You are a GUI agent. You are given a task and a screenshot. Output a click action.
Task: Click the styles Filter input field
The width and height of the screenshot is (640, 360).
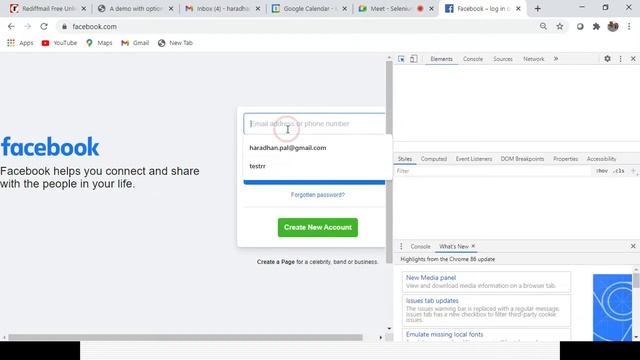coord(492,171)
